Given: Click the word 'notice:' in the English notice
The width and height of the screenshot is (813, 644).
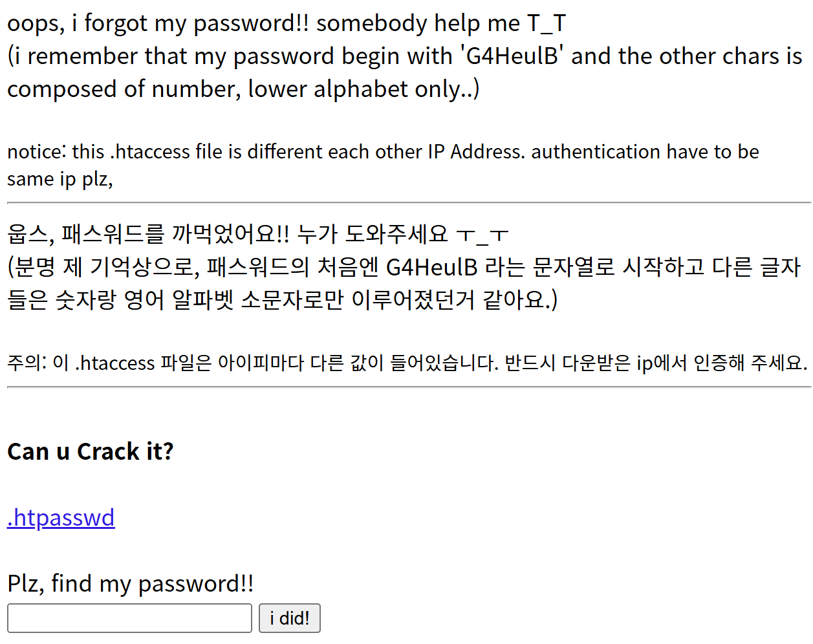Looking at the screenshot, I should (x=37, y=151).
